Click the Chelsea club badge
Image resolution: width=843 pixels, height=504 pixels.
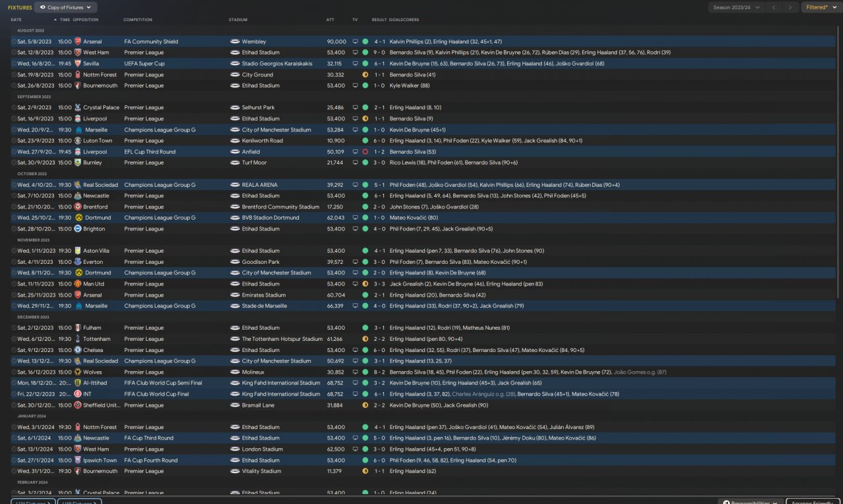(78, 350)
